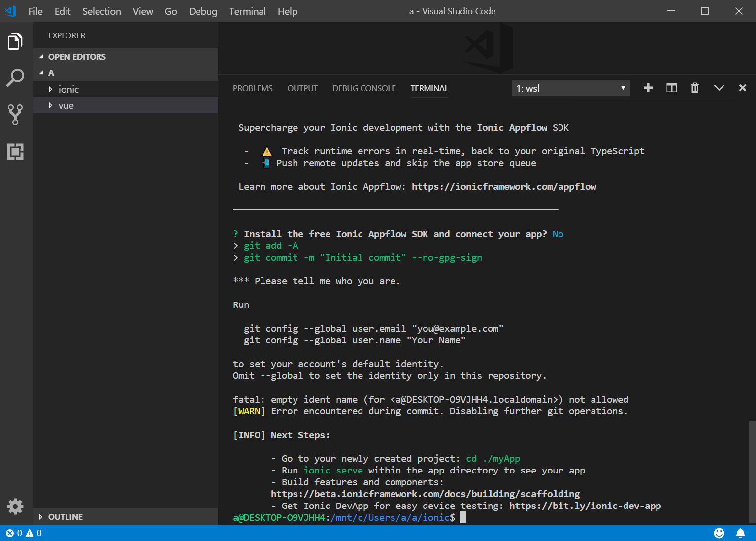This screenshot has height=541, width=756.
Task: Open the Explorer view icon
Action: pos(15,42)
